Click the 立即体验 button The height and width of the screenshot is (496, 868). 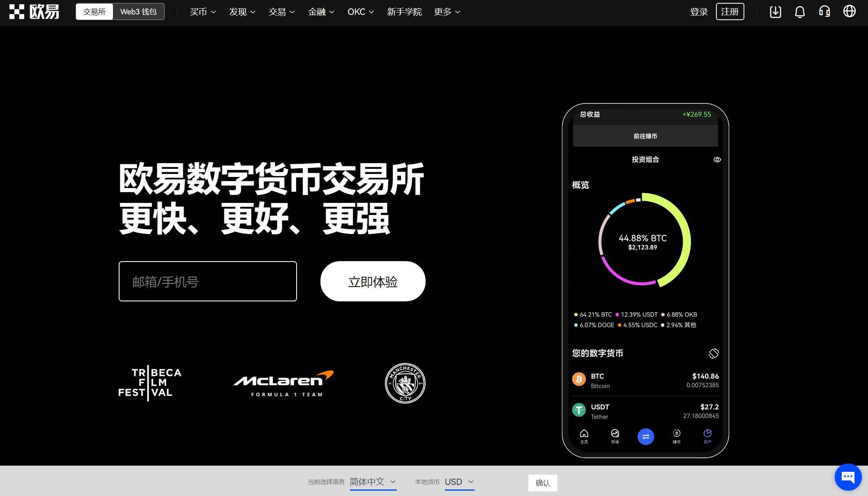click(373, 281)
